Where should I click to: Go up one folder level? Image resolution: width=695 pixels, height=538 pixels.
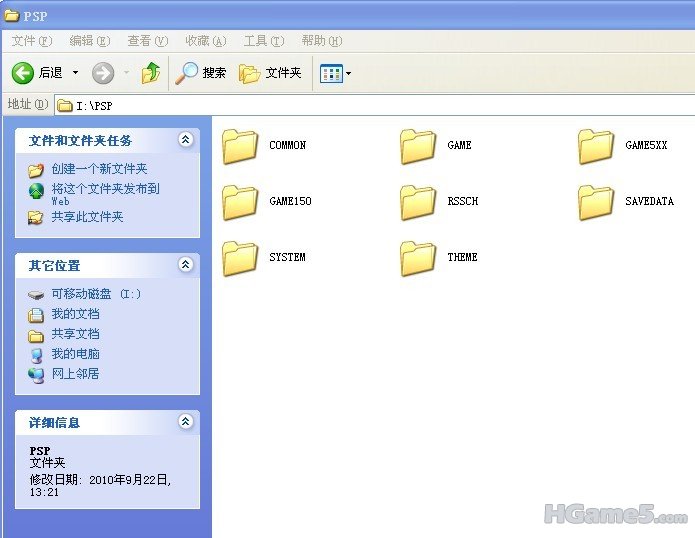point(151,73)
